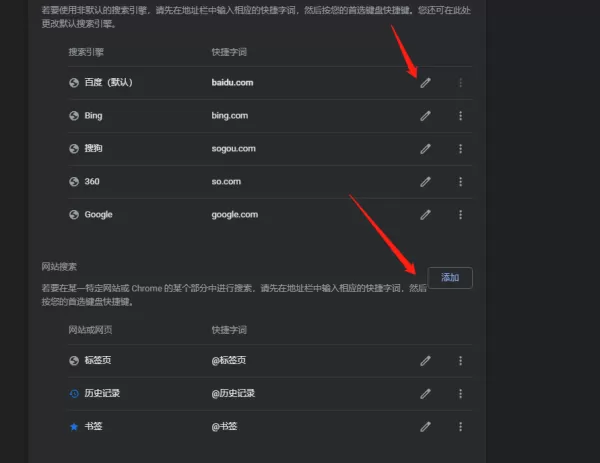This screenshot has height=463, width=600.
Task: Click the 百度 (默认) engine name
Action: click(108, 83)
